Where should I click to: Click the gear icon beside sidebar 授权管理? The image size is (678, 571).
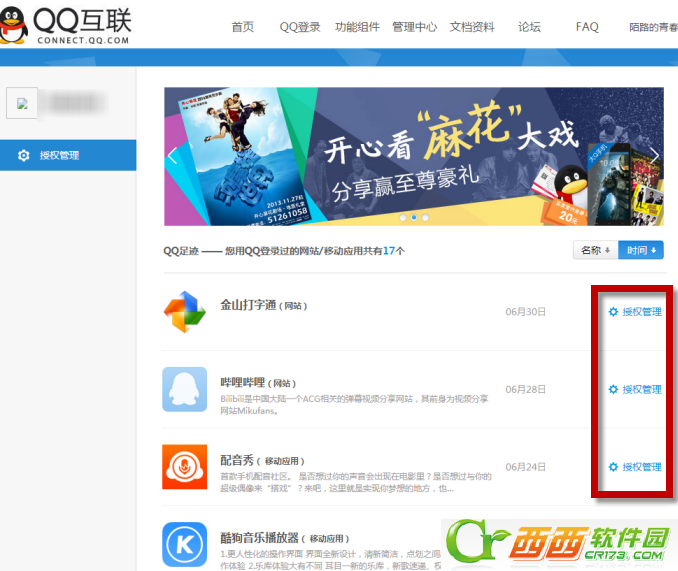[24, 155]
